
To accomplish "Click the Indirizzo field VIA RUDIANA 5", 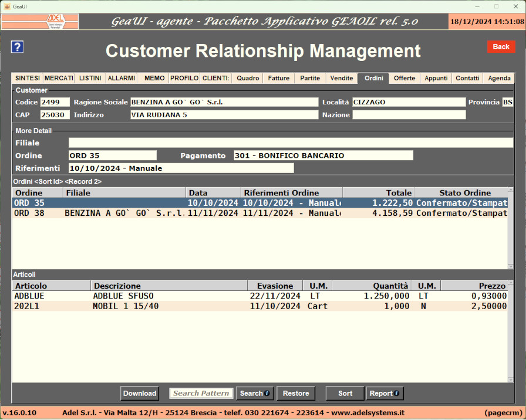I will tap(224, 115).
